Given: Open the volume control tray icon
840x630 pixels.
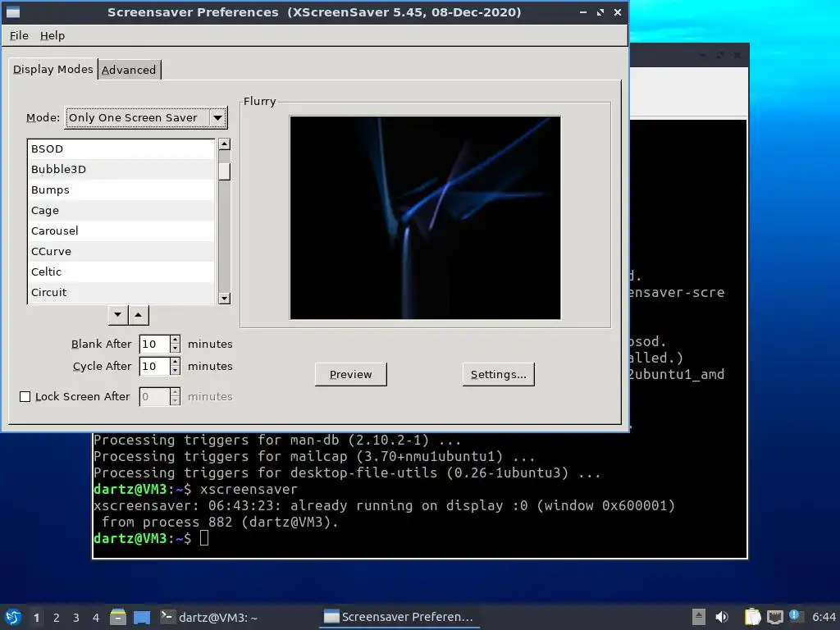Looking at the screenshot, I should (x=722, y=617).
